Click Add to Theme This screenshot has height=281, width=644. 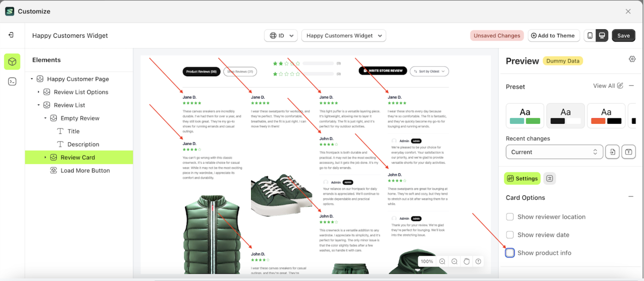pos(553,35)
